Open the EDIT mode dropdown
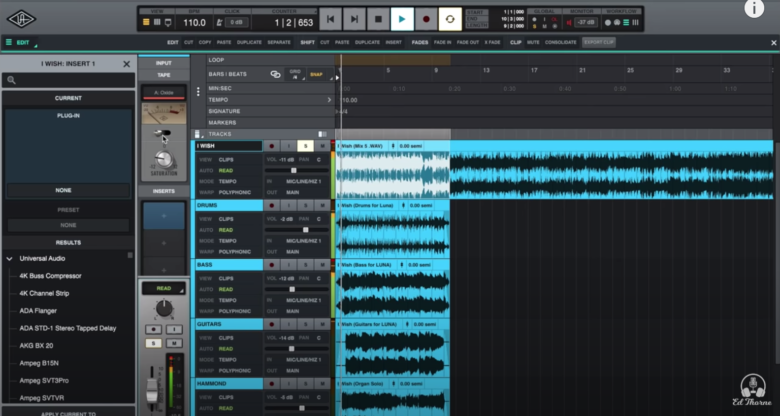 click(21, 43)
